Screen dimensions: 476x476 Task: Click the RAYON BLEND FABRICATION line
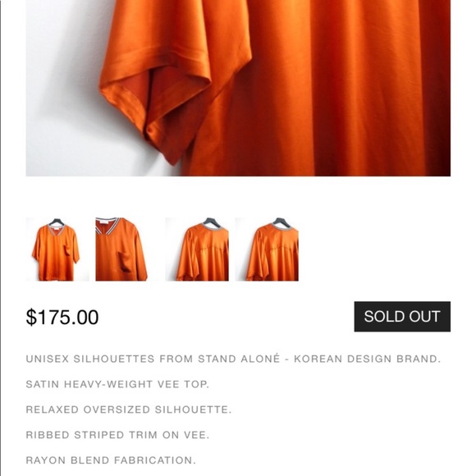tap(111, 460)
